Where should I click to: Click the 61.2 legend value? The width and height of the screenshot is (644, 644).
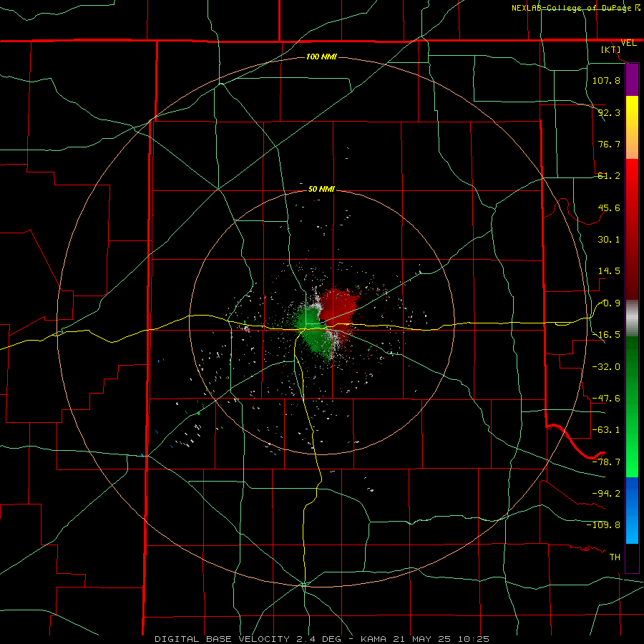click(609, 176)
